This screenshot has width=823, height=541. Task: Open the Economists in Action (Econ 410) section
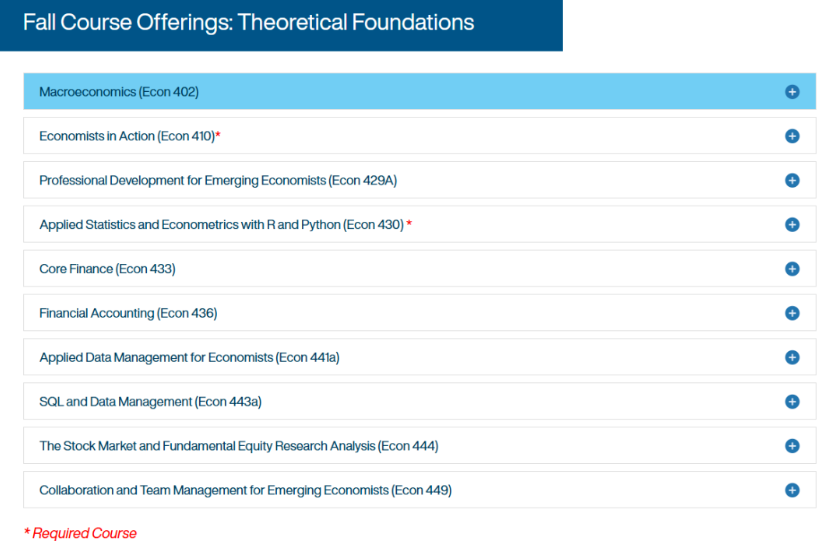click(127, 136)
